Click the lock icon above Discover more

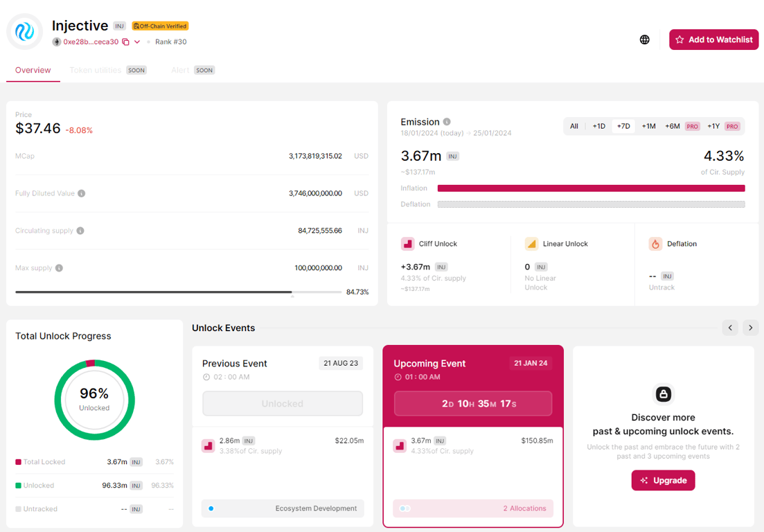point(663,394)
